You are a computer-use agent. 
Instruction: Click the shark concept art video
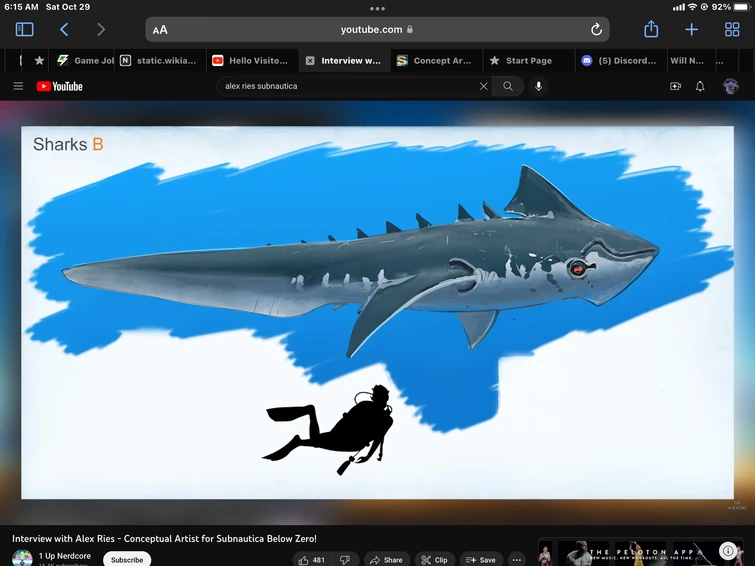click(x=378, y=312)
